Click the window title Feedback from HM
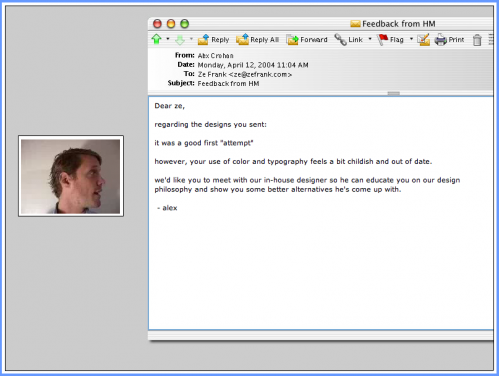The image size is (499, 376). pyautogui.click(x=399, y=24)
